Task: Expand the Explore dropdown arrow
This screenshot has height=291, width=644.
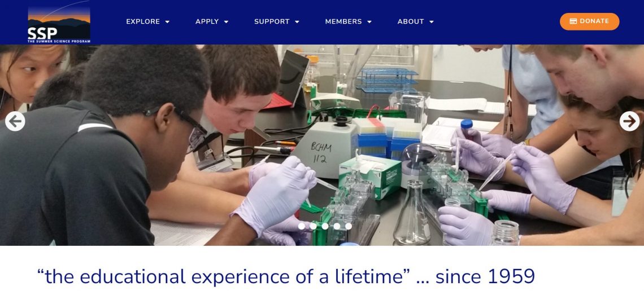Action: (x=167, y=22)
